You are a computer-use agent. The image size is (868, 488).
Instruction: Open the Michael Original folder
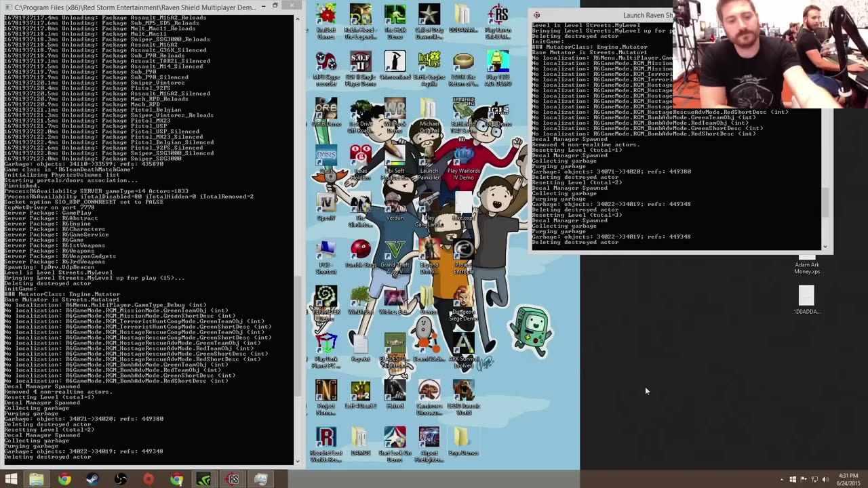[x=429, y=116]
